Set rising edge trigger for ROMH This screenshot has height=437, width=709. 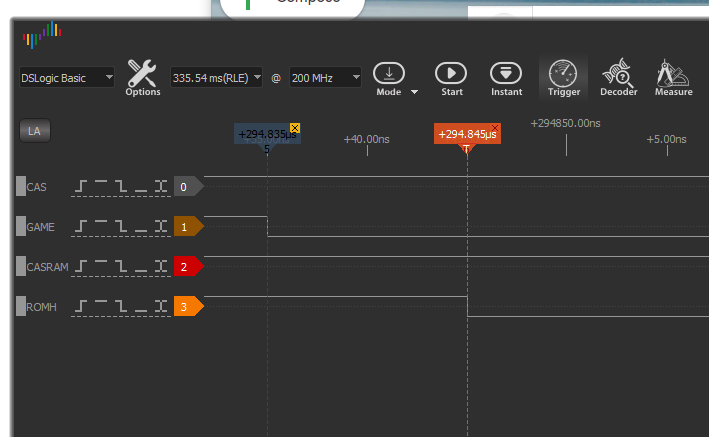click(81, 306)
